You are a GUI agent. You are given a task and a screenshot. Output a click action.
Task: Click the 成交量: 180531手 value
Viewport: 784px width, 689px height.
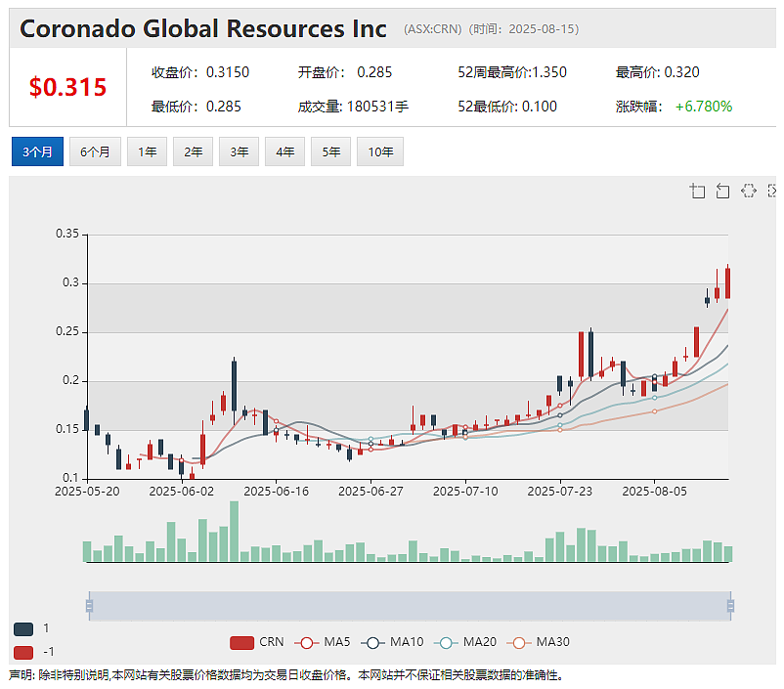[x=353, y=107]
